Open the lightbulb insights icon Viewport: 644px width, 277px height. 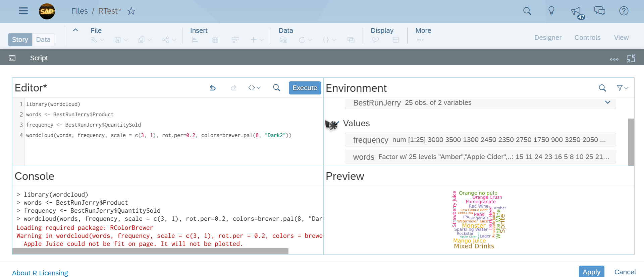pyautogui.click(x=551, y=11)
